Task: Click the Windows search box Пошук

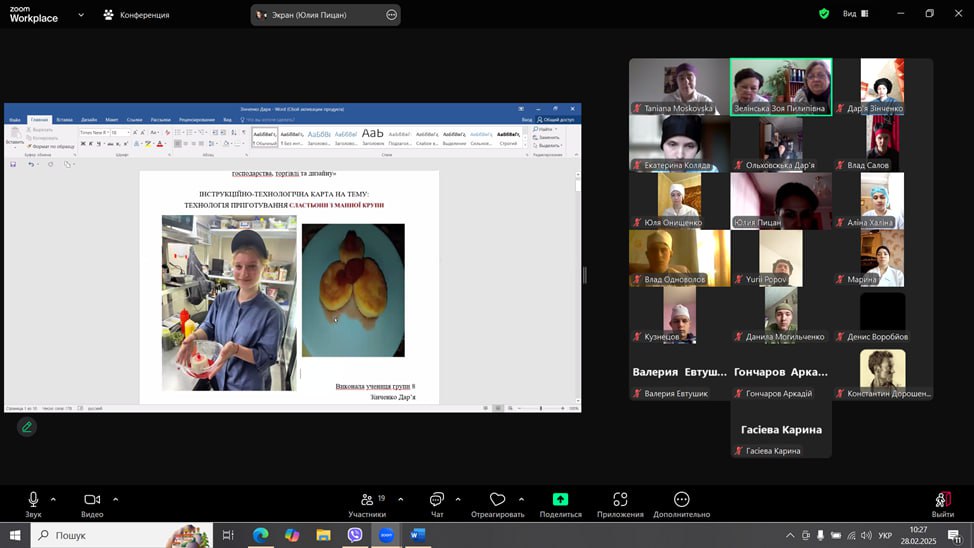Action: pyautogui.click(x=100, y=535)
